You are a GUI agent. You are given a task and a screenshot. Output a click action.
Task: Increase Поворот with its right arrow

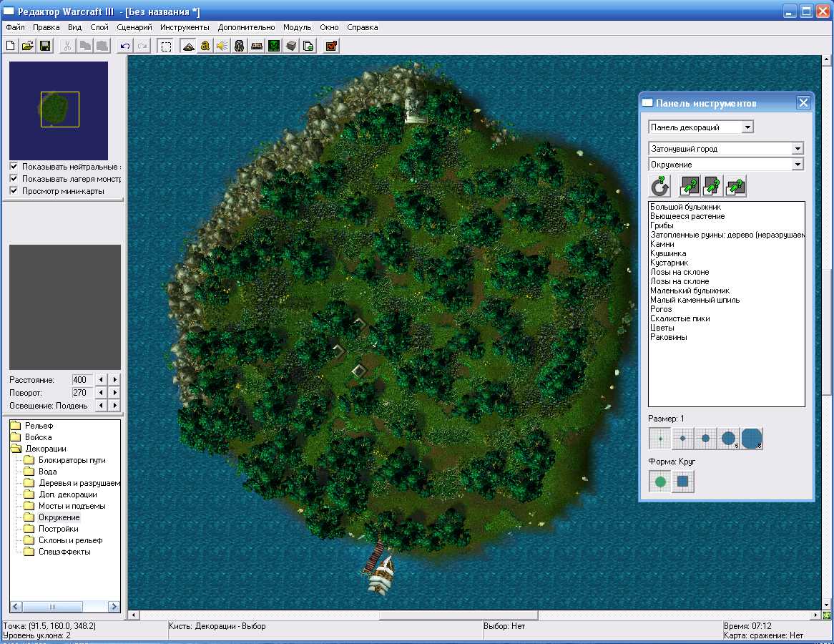pyautogui.click(x=114, y=392)
